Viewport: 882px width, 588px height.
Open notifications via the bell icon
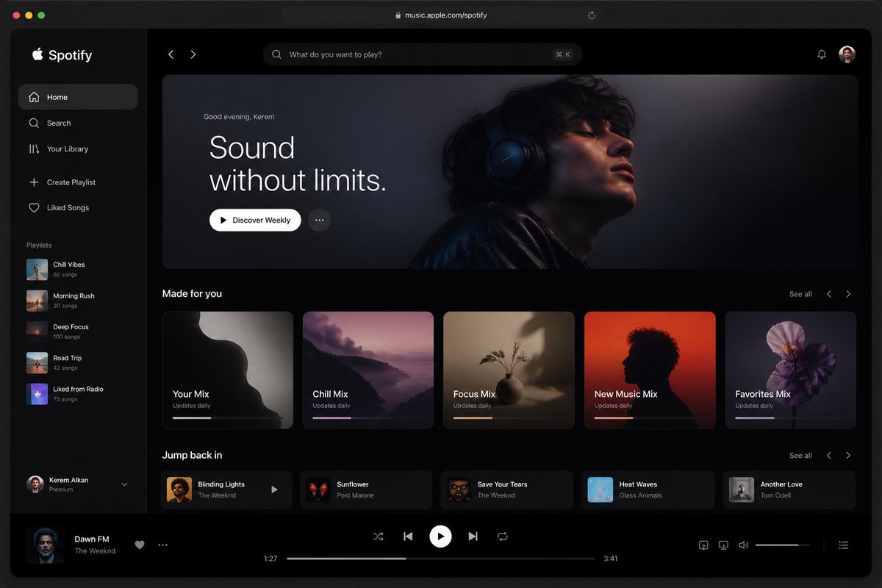pos(822,54)
